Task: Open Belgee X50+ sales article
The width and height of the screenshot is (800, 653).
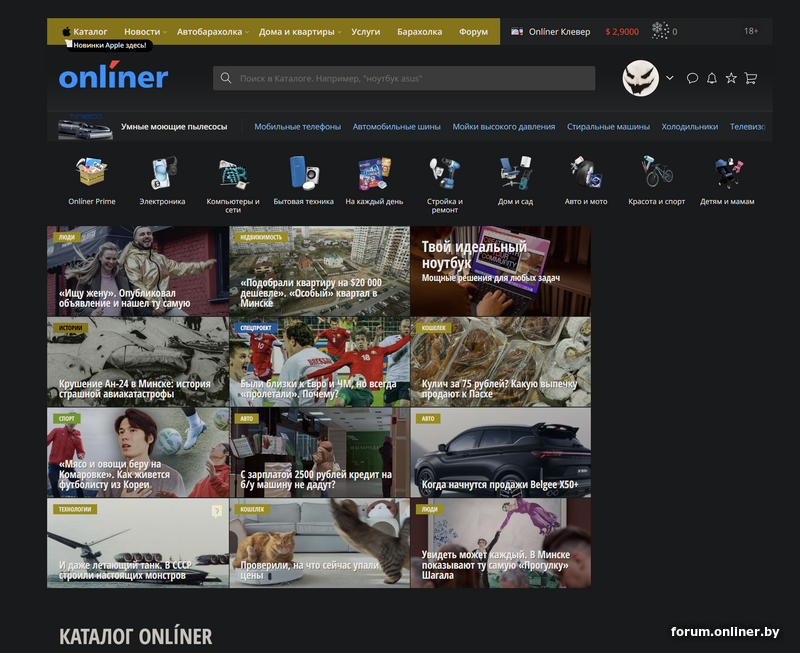Action: [x=501, y=452]
